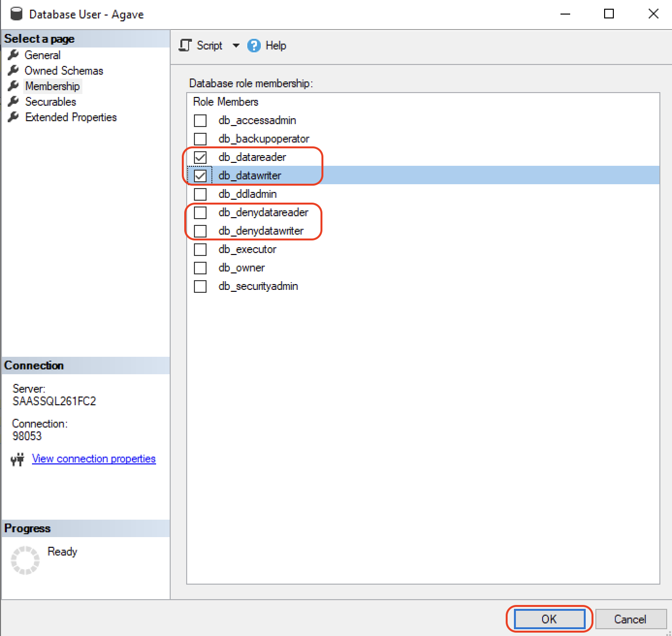Click the connection value 98053
Image resolution: width=672 pixels, height=636 pixels.
(27, 436)
